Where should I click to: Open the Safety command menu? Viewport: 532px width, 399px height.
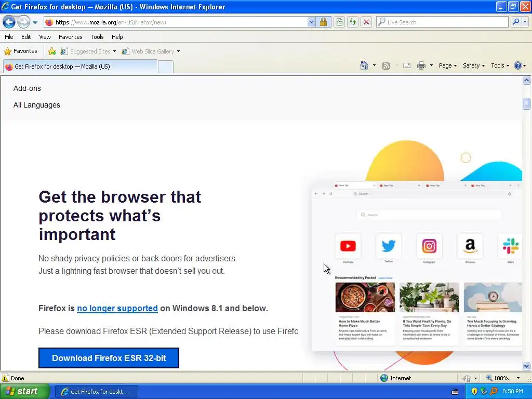(474, 65)
